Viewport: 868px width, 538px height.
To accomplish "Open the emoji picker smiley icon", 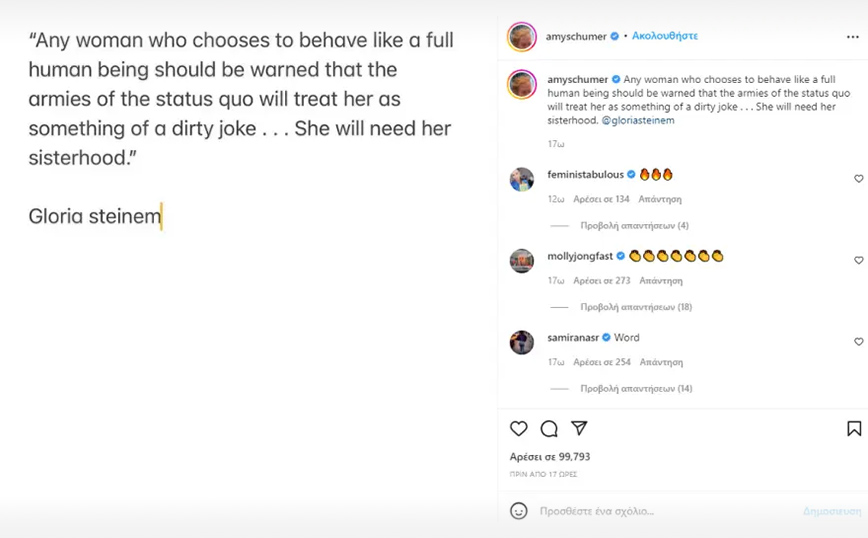I will [x=519, y=511].
